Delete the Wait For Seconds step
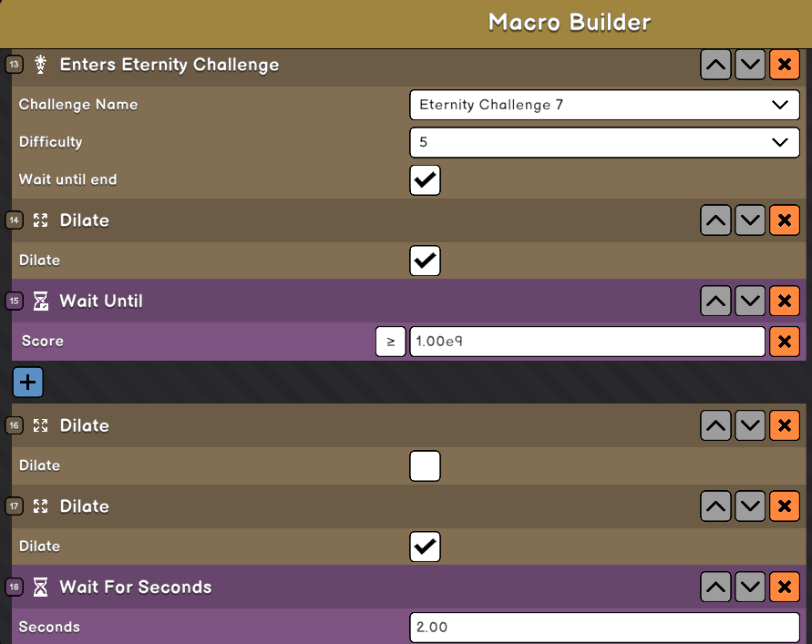Screen dimensions: 812x644 point(785,587)
